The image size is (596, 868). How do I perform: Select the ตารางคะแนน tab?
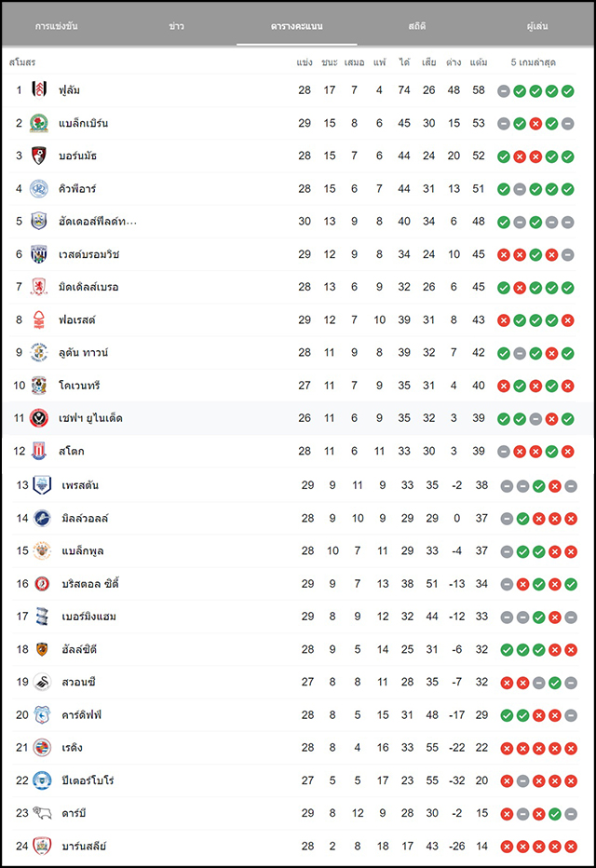coord(297,26)
